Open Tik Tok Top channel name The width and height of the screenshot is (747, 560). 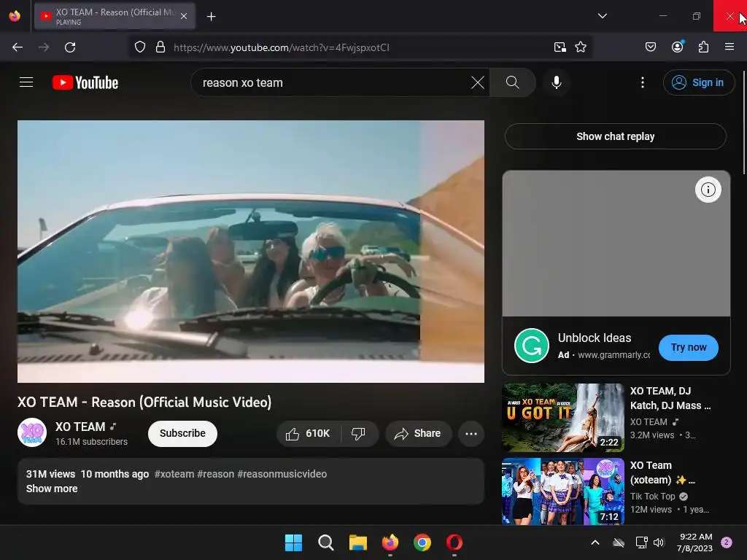click(652, 496)
